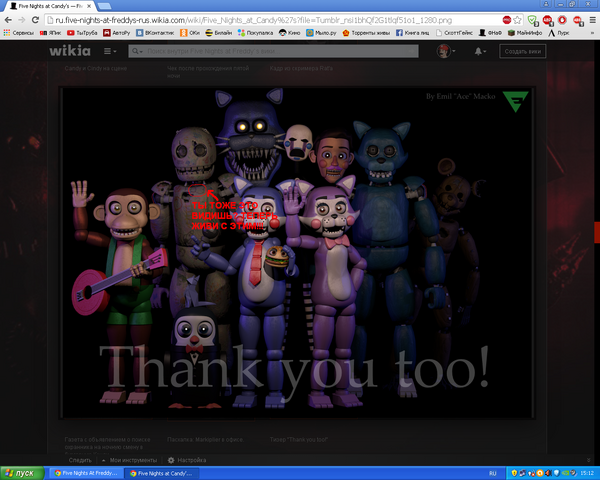Switch to Five Nights At Freddy... taskbar window
The image size is (600, 480).
click(x=86, y=473)
